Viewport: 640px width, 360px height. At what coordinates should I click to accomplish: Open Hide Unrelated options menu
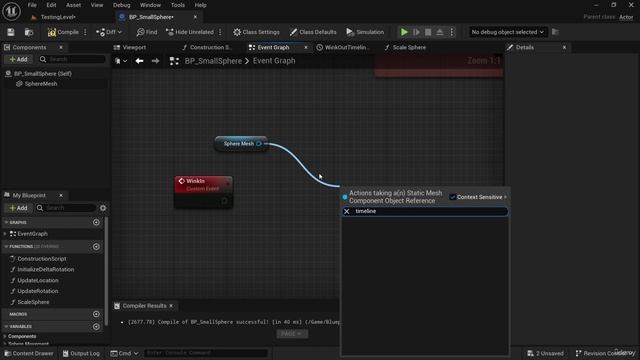(x=220, y=32)
